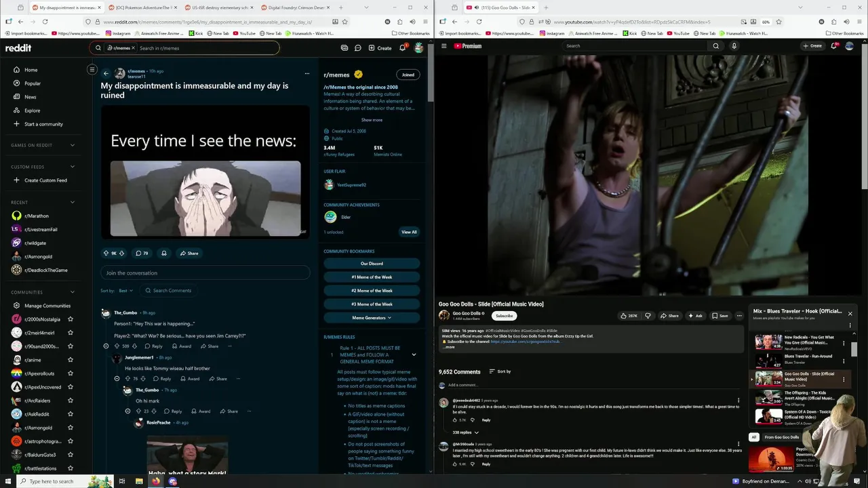
Task: Upvote the Reddit meme post
Action: coord(106,253)
